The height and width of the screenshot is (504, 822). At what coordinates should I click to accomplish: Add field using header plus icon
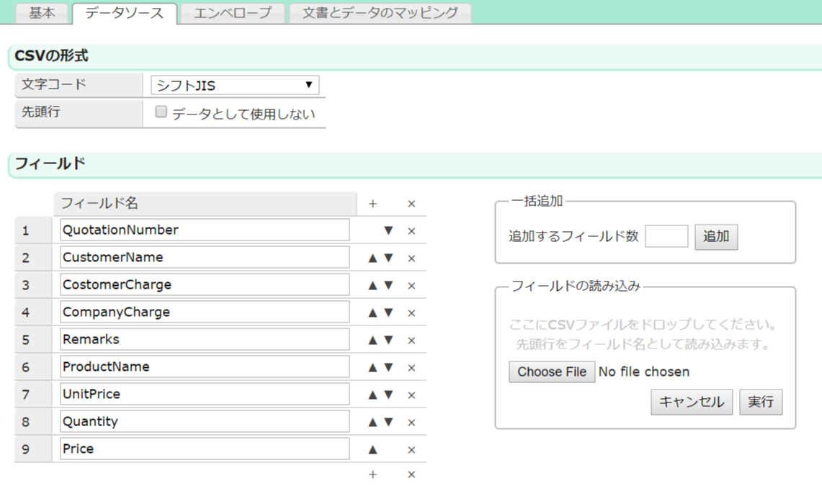[x=372, y=204]
